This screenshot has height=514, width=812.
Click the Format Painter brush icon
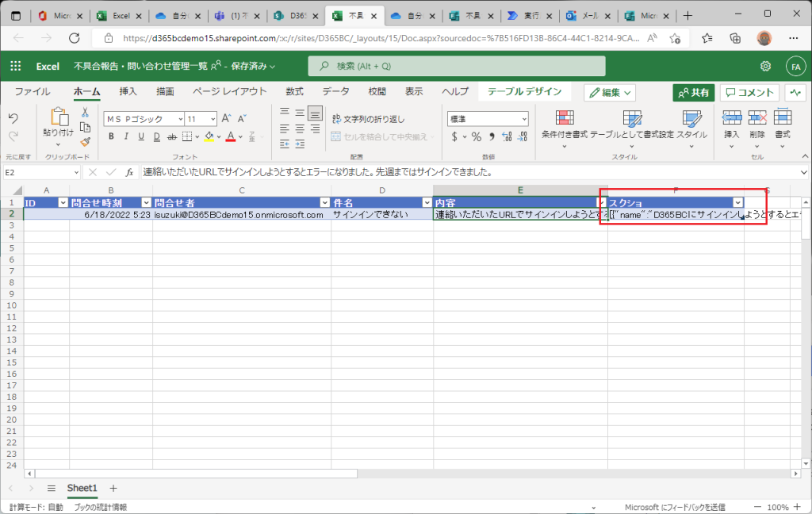tap(85, 142)
